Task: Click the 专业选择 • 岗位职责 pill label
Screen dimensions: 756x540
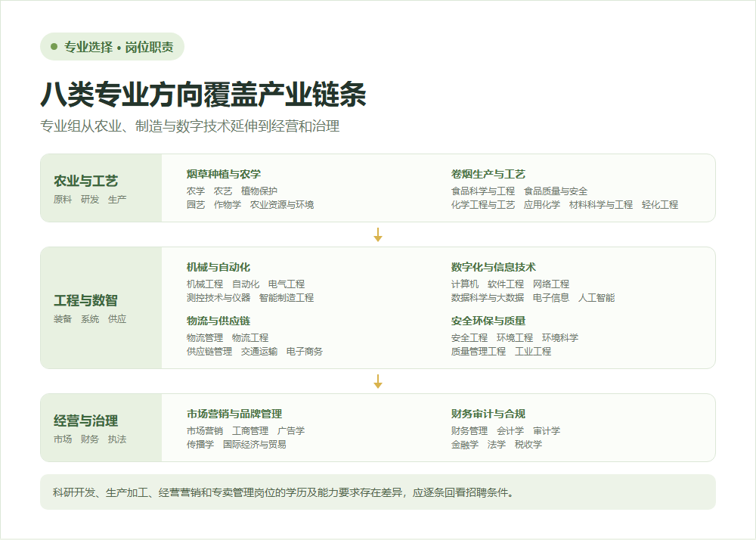Action: coord(112,47)
